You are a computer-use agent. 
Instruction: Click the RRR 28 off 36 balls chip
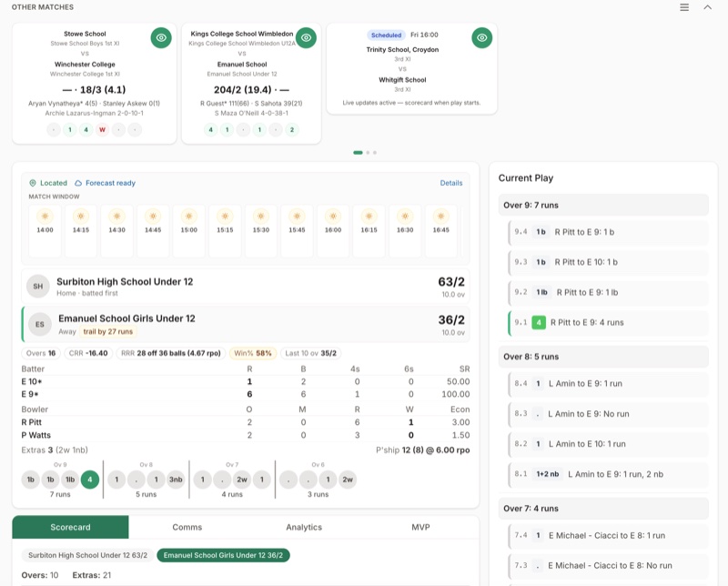coord(171,353)
